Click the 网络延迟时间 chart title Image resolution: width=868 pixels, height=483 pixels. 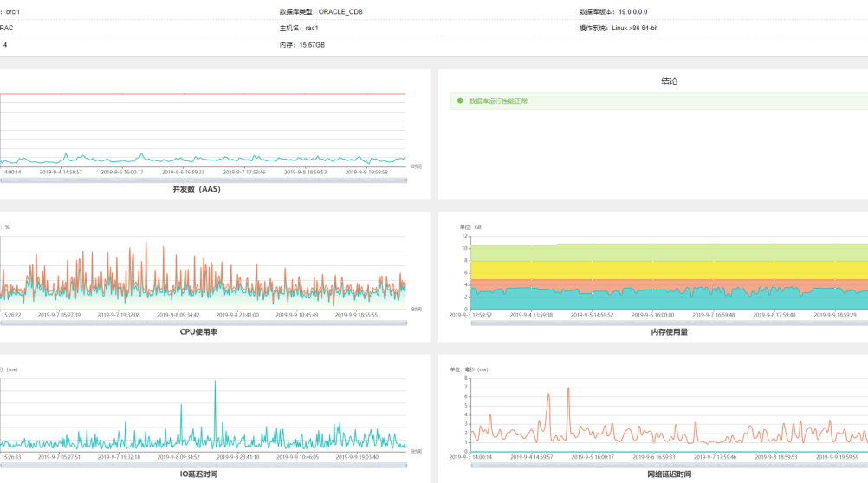click(669, 474)
